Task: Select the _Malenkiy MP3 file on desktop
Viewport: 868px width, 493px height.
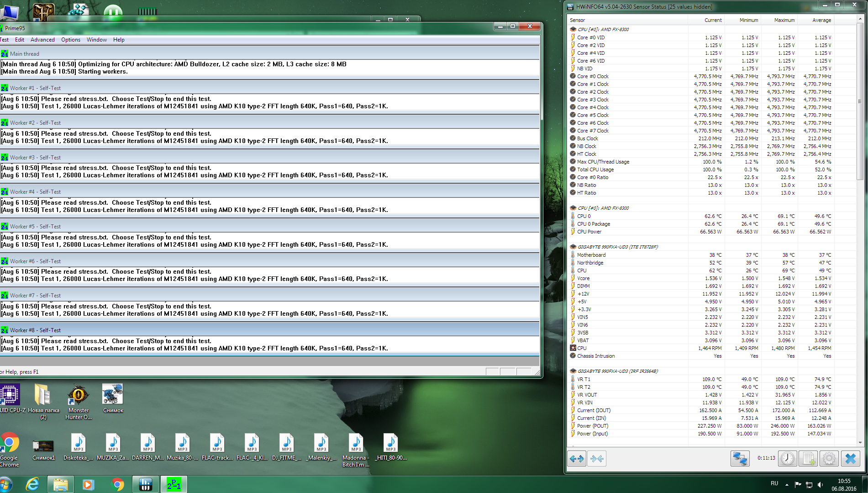Action: point(321,447)
